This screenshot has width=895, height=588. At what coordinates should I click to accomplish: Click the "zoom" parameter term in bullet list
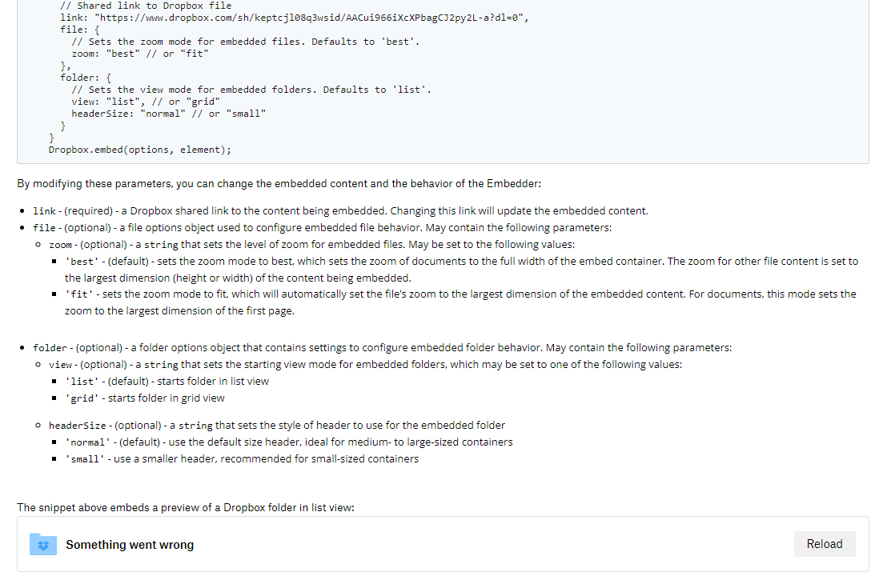pyautogui.click(x=60, y=245)
